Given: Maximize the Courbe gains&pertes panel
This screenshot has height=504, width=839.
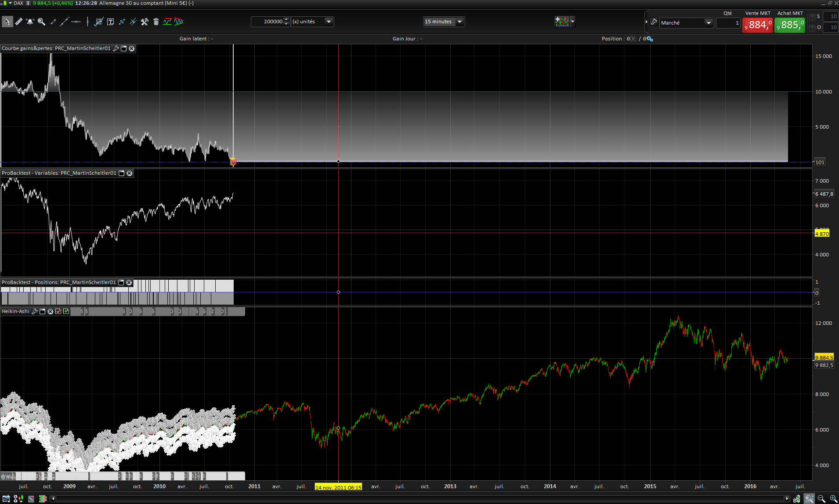Looking at the screenshot, I should 123,48.
